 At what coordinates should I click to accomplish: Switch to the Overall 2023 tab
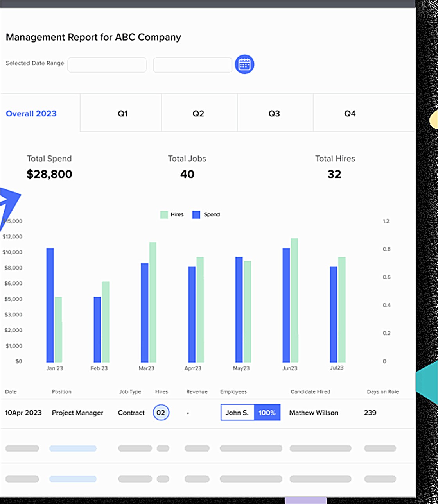click(x=31, y=114)
